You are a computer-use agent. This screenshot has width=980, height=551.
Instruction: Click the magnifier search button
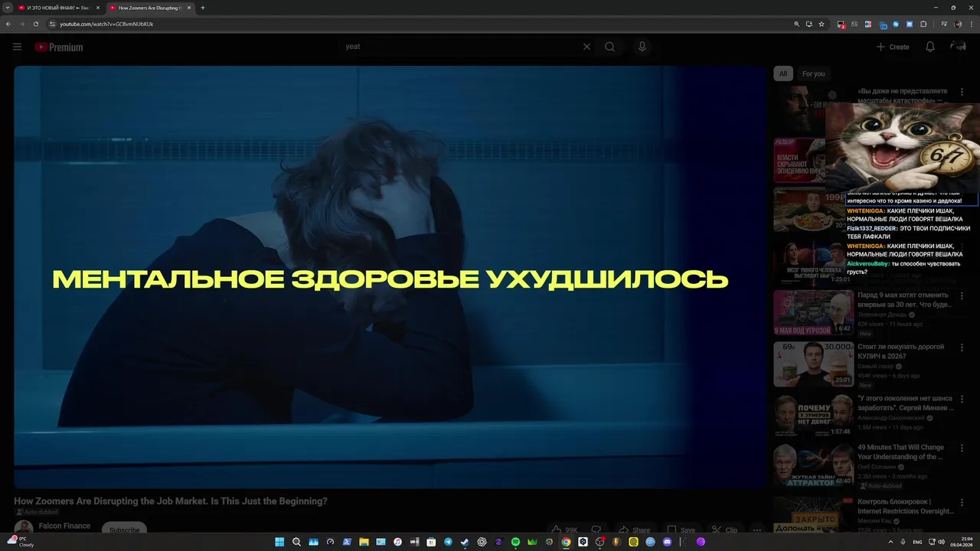coord(609,47)
